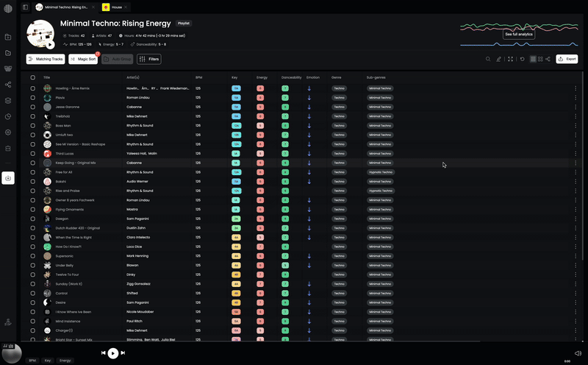Click the BPM column header

coord(198,77)
